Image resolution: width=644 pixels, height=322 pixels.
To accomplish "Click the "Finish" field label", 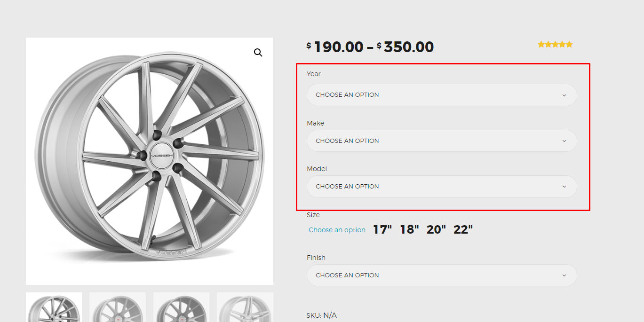I will (x=316, y=258).
